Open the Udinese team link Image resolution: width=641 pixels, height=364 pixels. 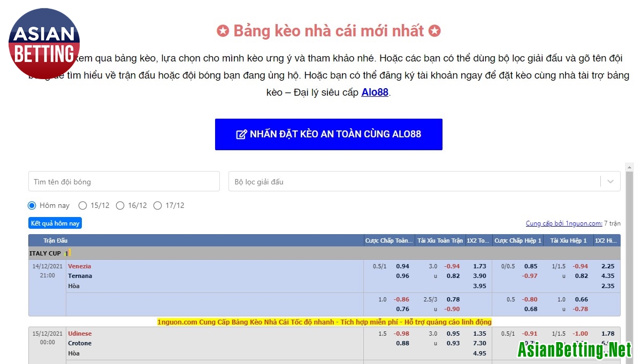(x=80, y=334)
